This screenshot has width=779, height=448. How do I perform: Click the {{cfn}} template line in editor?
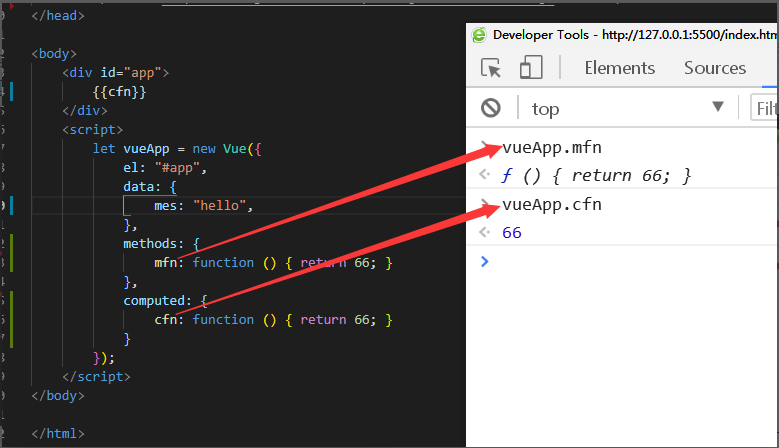pos(119,92)
